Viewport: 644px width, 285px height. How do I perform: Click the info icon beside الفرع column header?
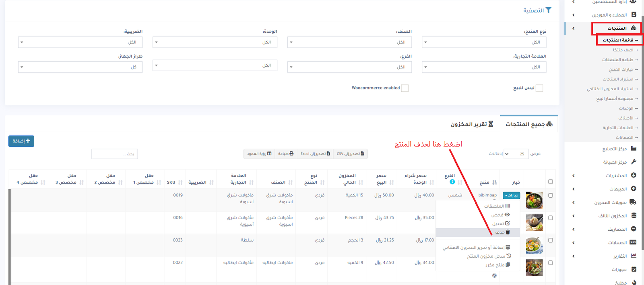click(452, 182)
